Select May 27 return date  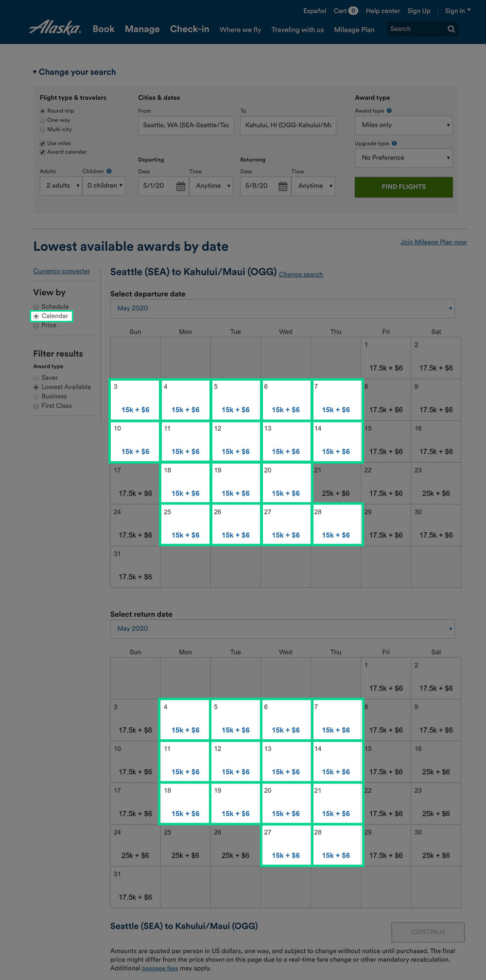(x=286, y=845)
